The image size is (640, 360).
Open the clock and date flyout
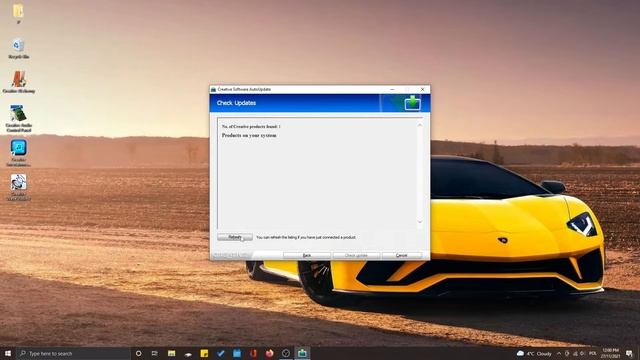(x=611, y=353)
